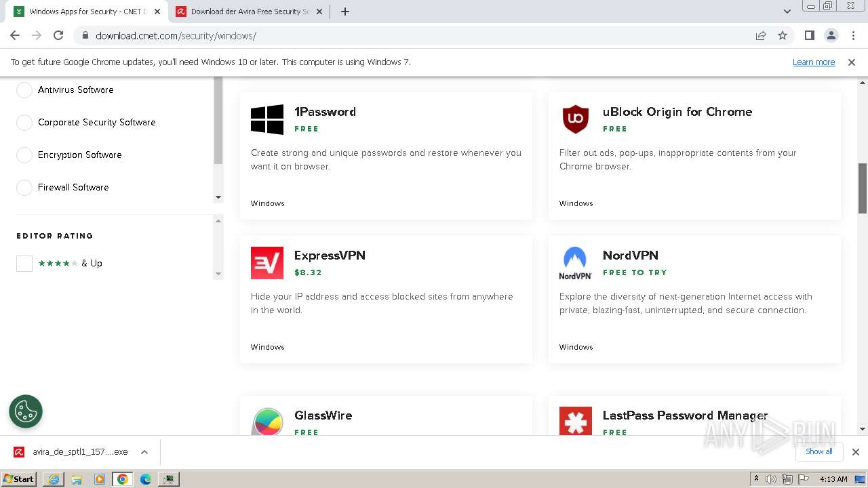The width and height of the screenshot is (868, 488).
Task: Toggle the browser side panel
Action: 809,36
